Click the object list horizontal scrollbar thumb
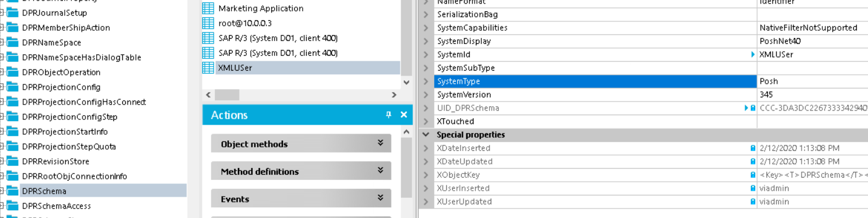The height and width of the screenshot is (218, 868). click(x=227, y=95)
